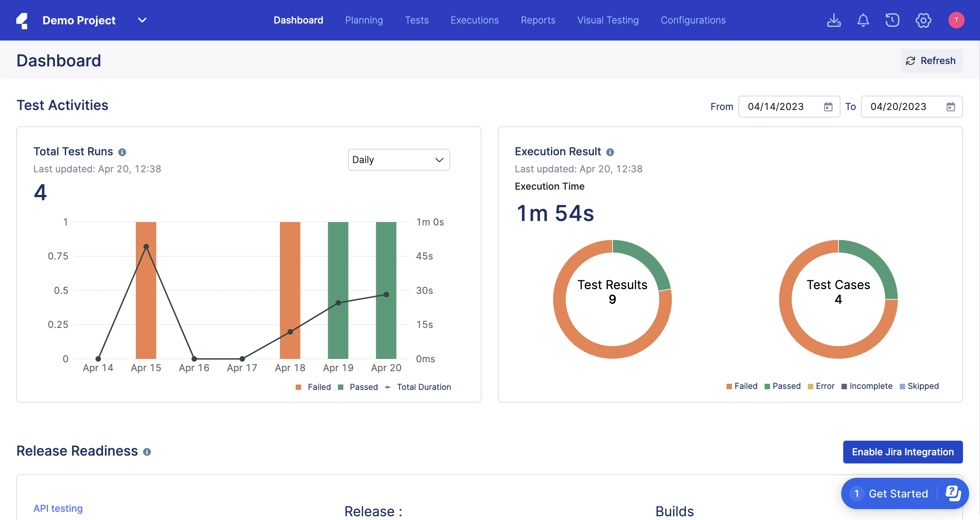This screenshot has height=520, width=980.
Task: Expand the Demo Project dropdown chevron
Action: (142, 20)
